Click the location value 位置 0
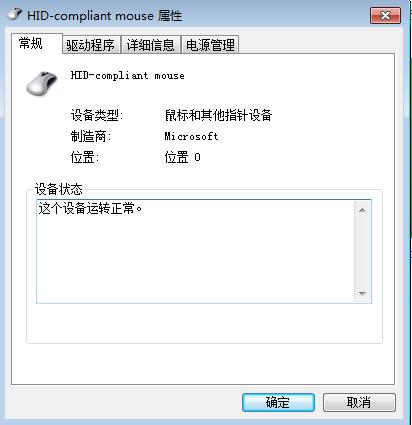Viewport: 412px width, 425px height. pyautogui.click(x=182, y=157)
